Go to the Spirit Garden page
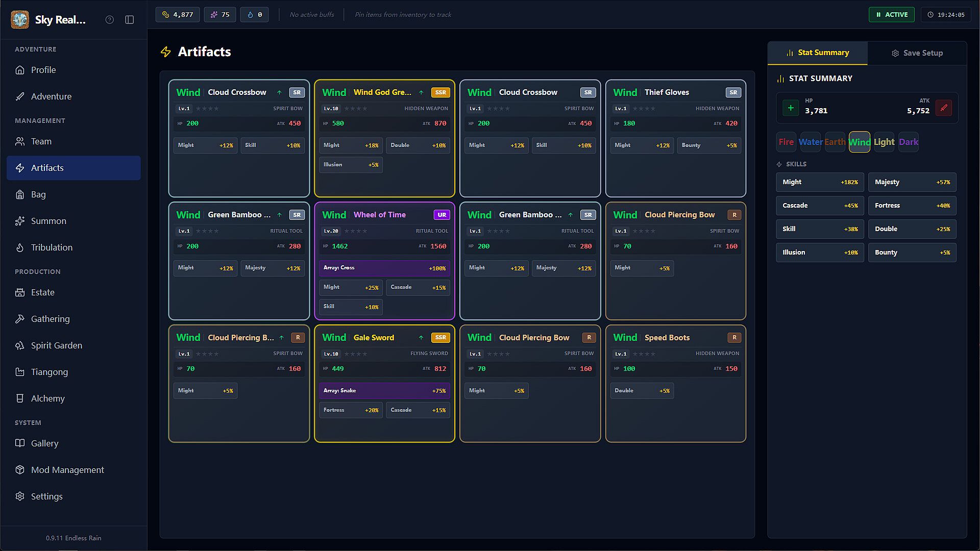This screenshot has width=980, height=551. [x=56, y=345]
